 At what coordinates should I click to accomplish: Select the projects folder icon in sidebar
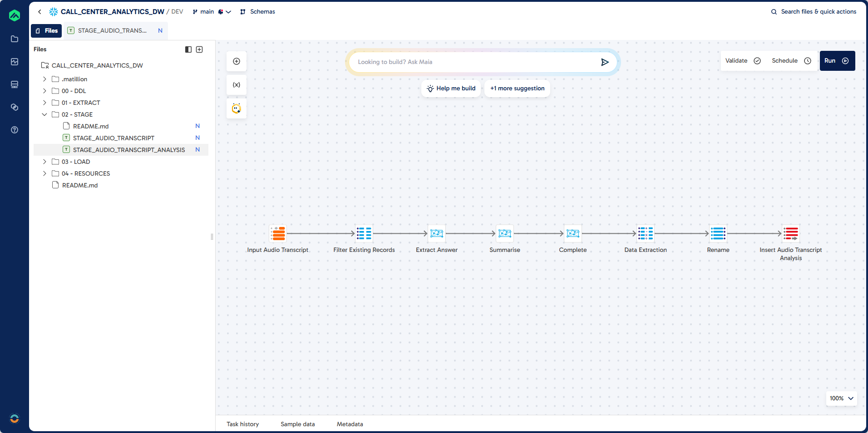[15, 39]
